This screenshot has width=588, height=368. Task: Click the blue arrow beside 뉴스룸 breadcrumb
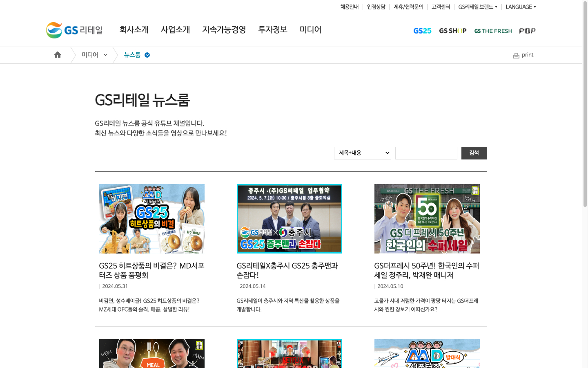coord(147,55)
